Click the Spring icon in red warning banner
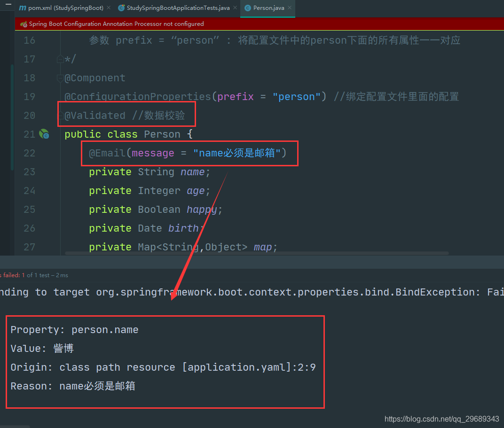 [x=24, y=23]
